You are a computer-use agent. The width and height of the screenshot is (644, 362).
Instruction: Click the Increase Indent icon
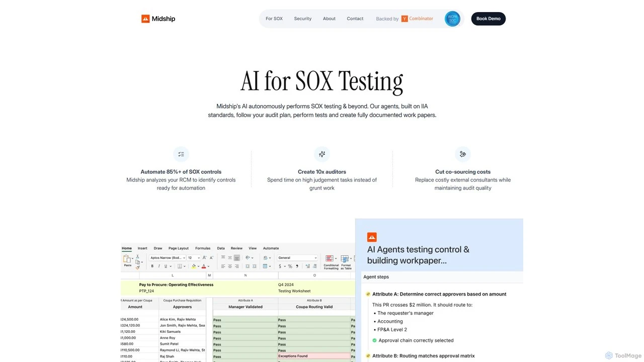254,266
